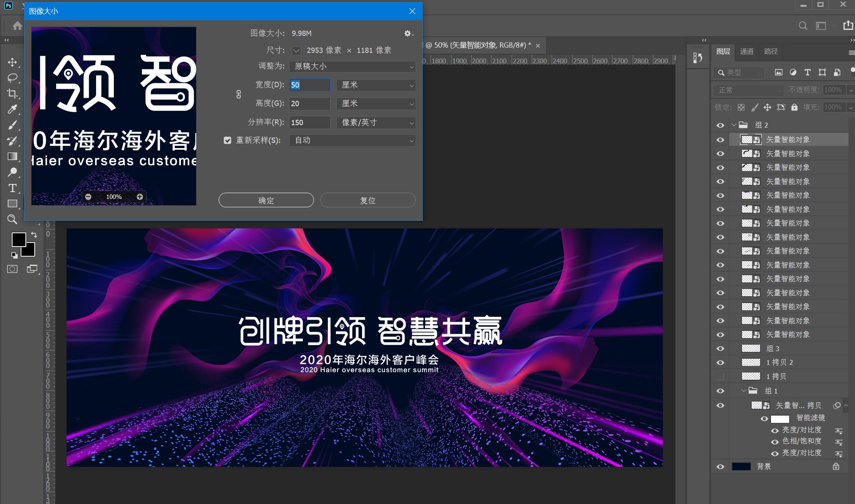The image size is (855, 504).
Task: Click the background color swatch
Action: point(31,252)
